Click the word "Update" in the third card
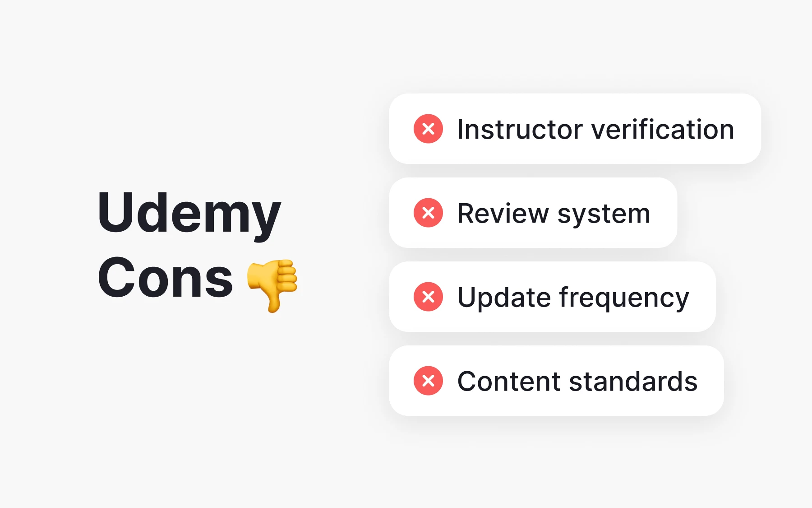The height and width of the screenshot is (508, 812). (x=504, y=298)
